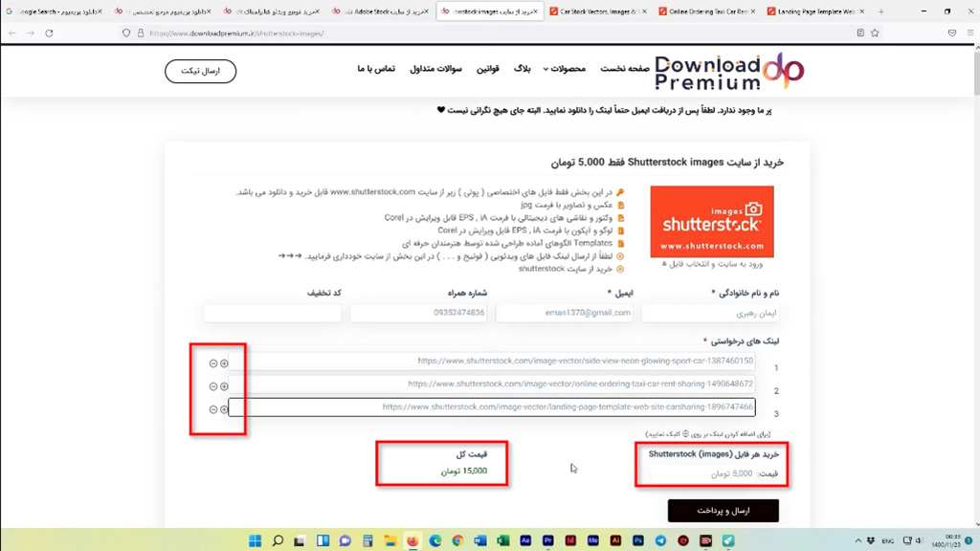
Task: Click the plus icon beside link row 1
Action: (x=224, y=364)
